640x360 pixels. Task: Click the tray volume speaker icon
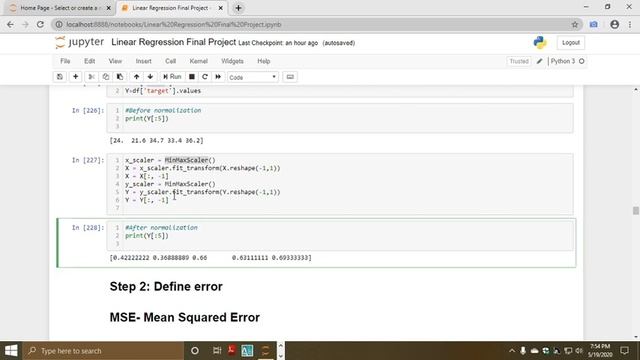tap(579, 351)
